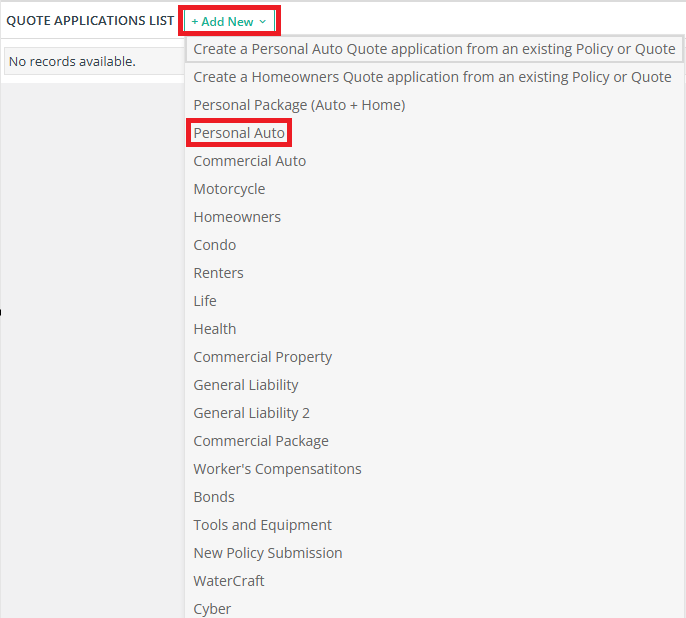Screen dimensions: 686x618
Task: Select Personal Package (Auto + Home)
Action: (x=299, y=105)
